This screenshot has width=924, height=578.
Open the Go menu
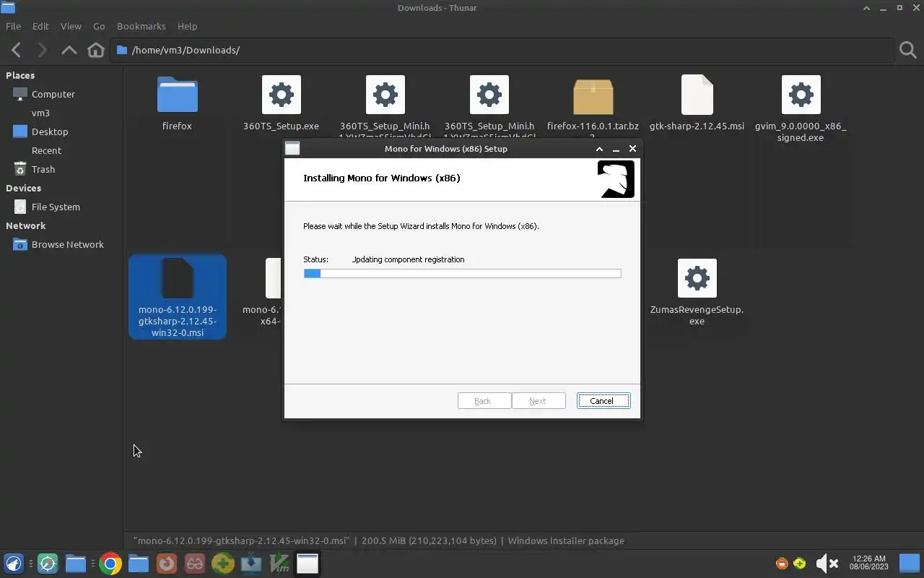[99, 26]
